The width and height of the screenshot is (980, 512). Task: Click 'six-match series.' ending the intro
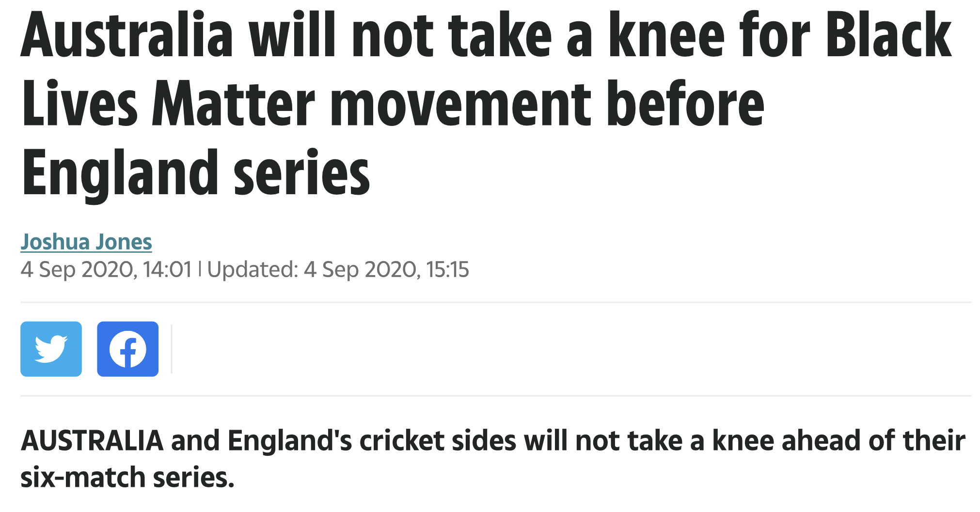(127, 478)
